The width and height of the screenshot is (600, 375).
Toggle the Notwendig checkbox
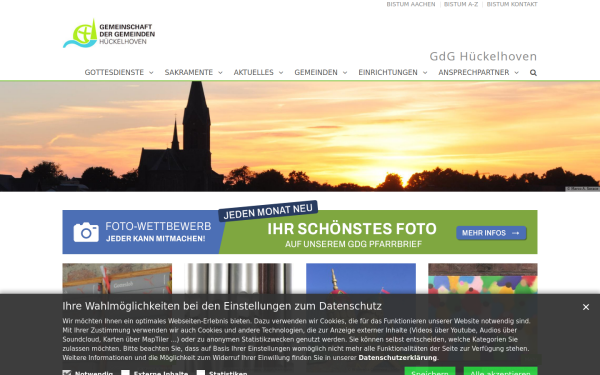coord(67,372)
